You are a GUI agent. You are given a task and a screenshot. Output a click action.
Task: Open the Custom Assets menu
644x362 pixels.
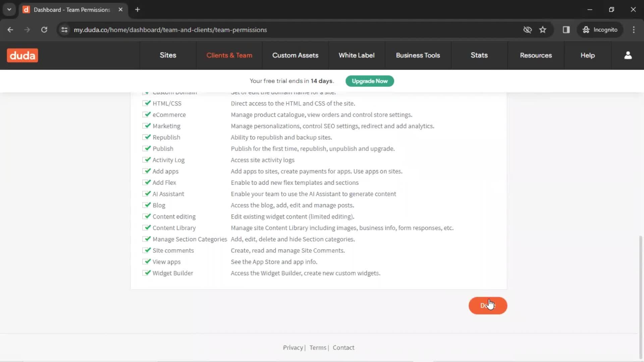[295, 55]
